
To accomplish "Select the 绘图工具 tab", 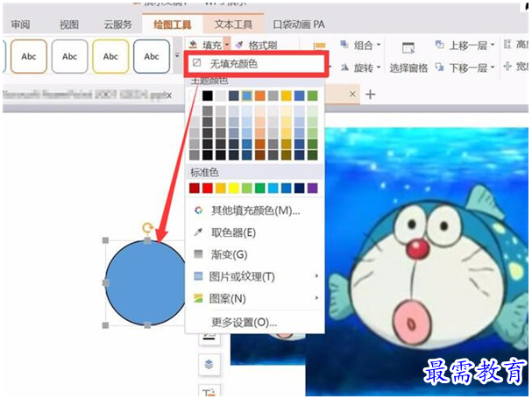I will point(173,25).
